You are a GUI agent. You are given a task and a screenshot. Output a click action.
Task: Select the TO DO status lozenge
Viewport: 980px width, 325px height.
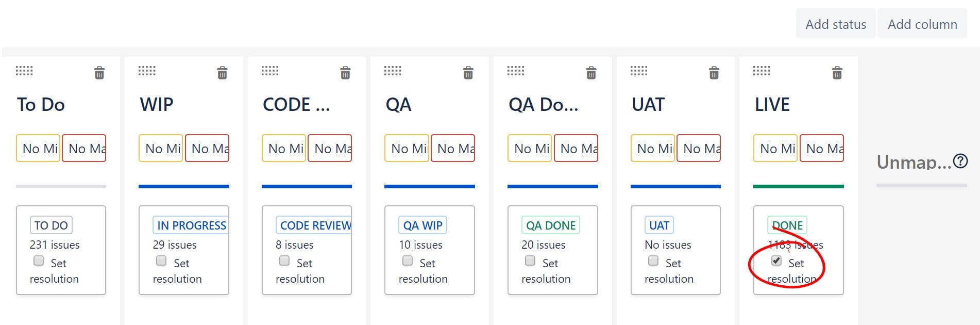click(51, 225)
